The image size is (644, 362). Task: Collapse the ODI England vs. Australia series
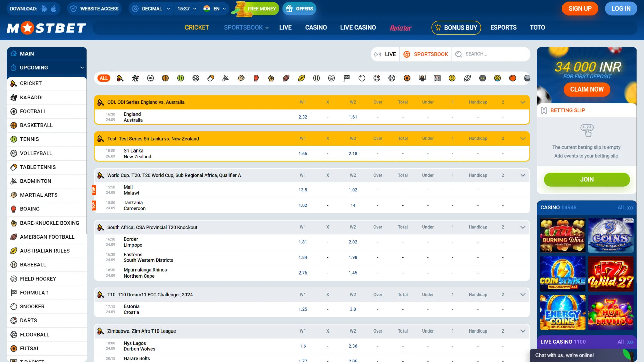coord(523,102)
